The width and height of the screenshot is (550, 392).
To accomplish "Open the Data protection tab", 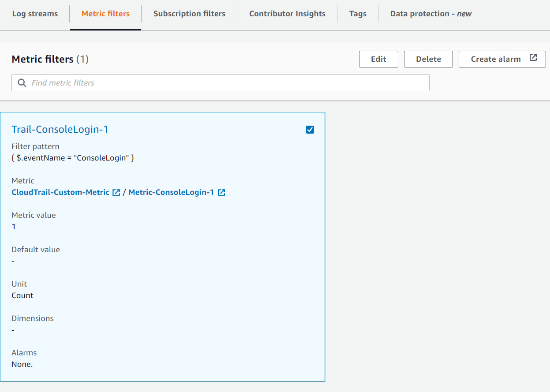I will (430, 14).
